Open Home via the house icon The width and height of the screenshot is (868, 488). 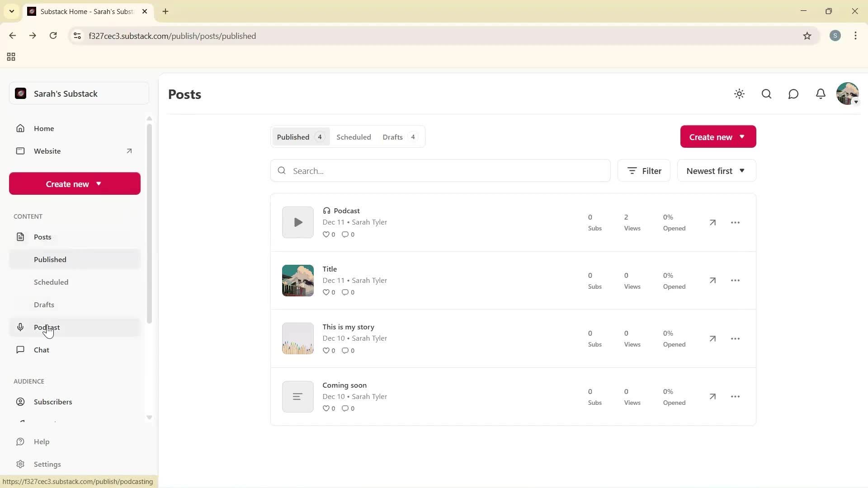21,128
